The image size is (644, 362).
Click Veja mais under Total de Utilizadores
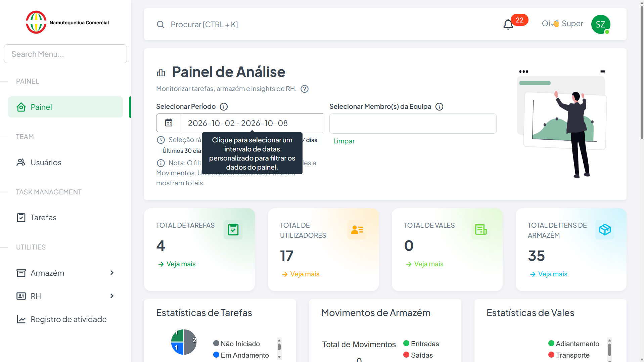(x=301, y=274)
